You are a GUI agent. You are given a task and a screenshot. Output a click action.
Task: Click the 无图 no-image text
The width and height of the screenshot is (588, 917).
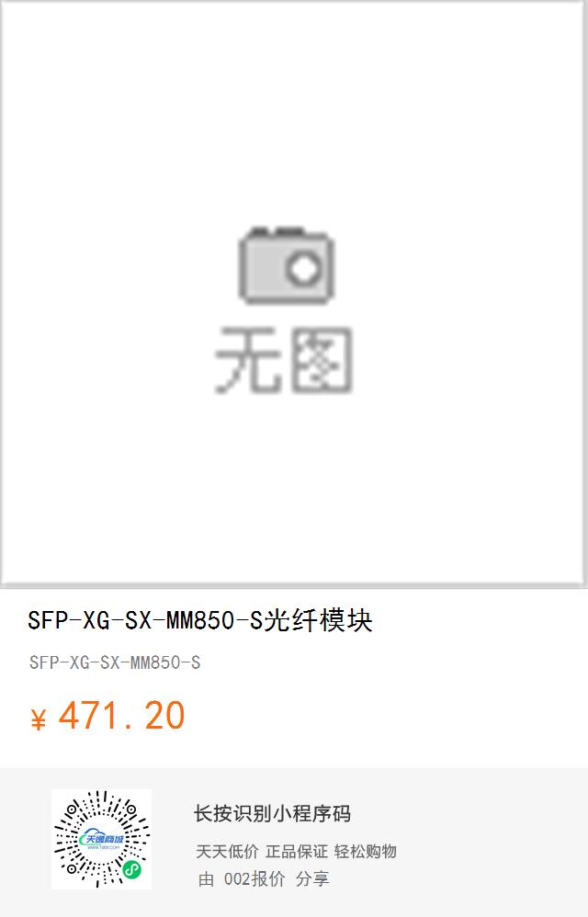pyautogui.click(x=284, y=360)
